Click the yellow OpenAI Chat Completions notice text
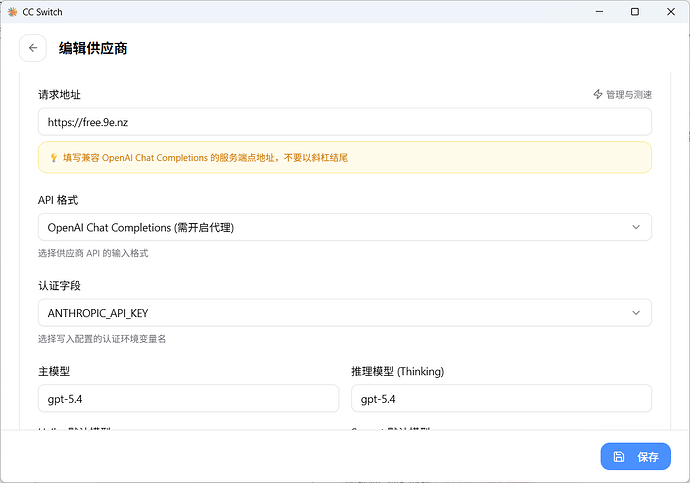690x483 pixels. 205,157
